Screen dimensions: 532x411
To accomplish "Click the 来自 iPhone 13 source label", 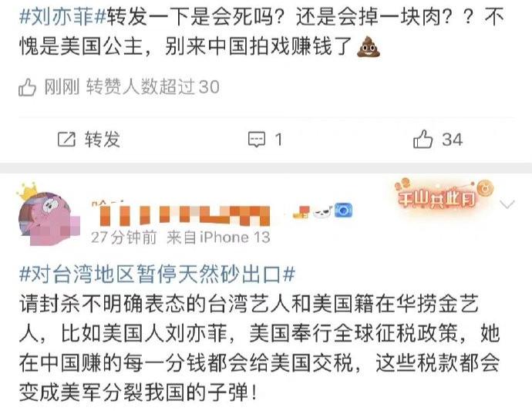I will [218, 238].
